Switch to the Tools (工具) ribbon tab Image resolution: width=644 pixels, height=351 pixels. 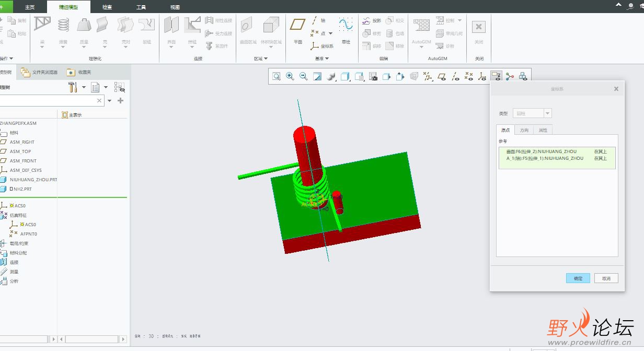[141, 7]
